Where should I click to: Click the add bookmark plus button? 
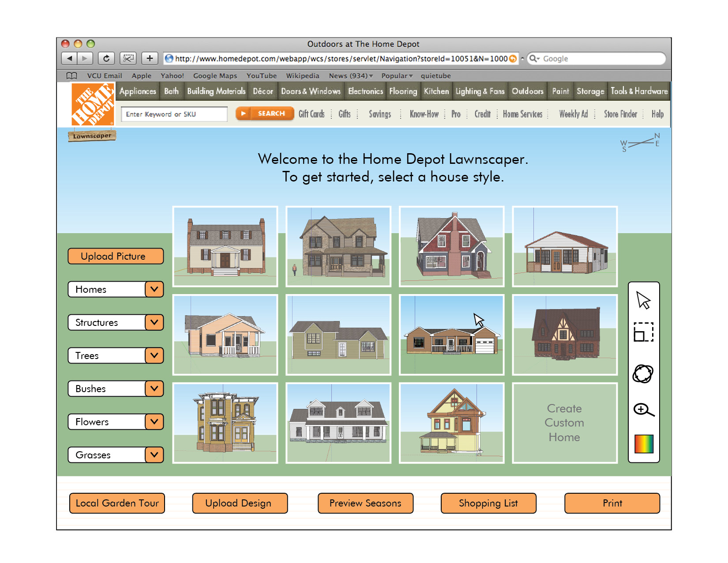pos(150,58)
